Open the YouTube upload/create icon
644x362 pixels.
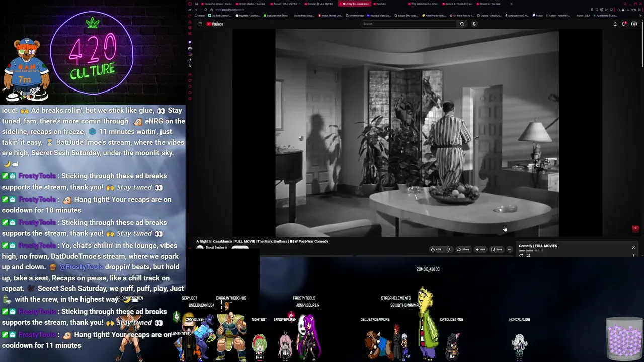[x=615, y=24]
